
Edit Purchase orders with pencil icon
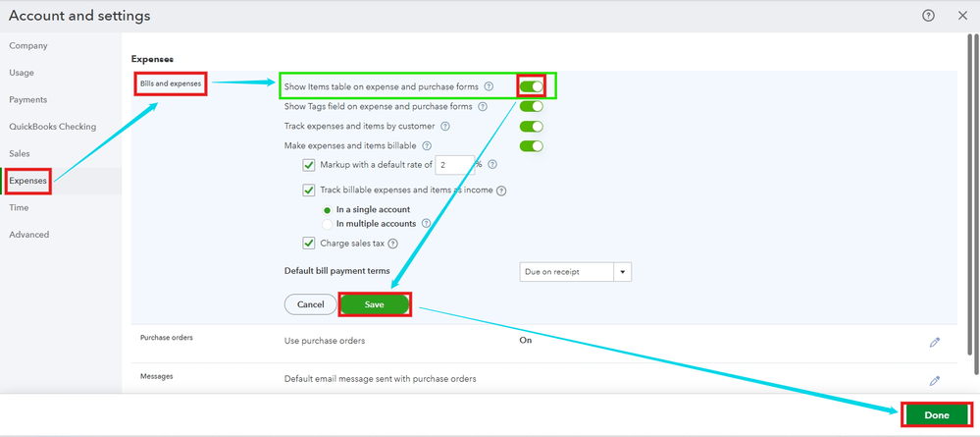click(934, 343)
